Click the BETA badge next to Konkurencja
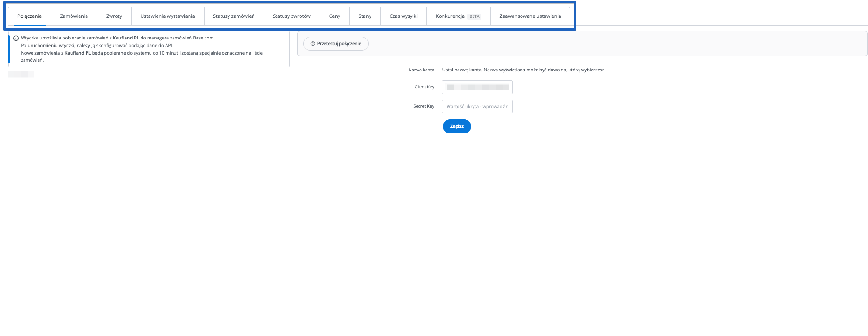868x336 pixels. click(474, 16)
